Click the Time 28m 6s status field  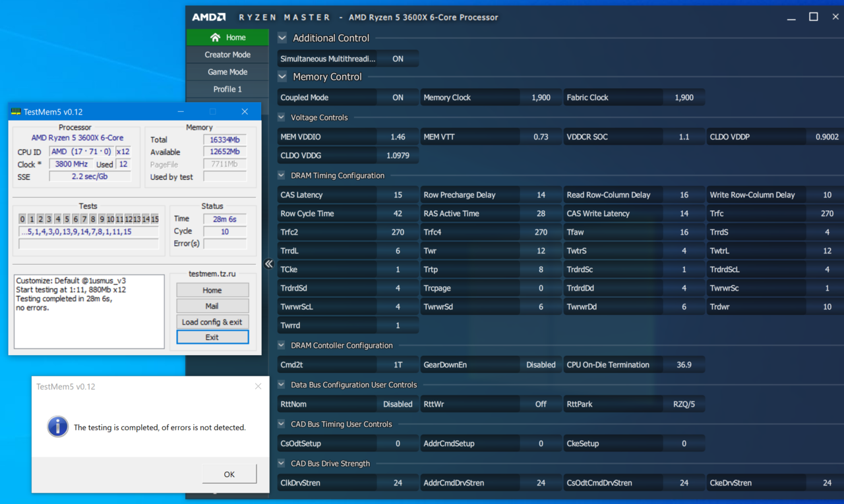click(x=225, y=219)
